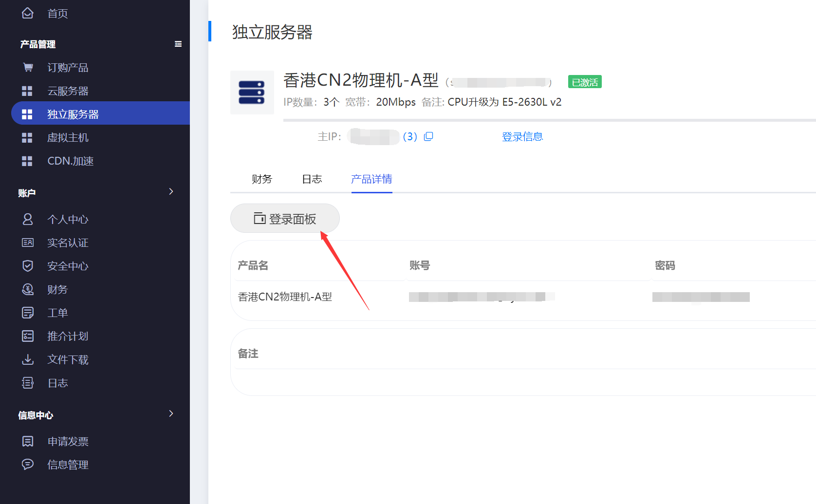Click the home icon in sidebar
Viewport: 816px width, 504px height.
tap(28, 13)
